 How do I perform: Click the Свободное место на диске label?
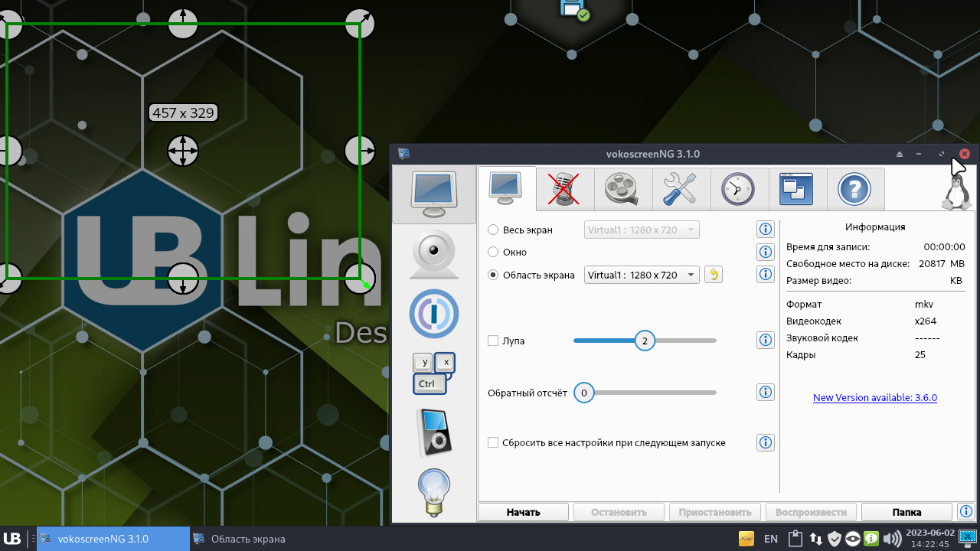click(x=848, y=263)
